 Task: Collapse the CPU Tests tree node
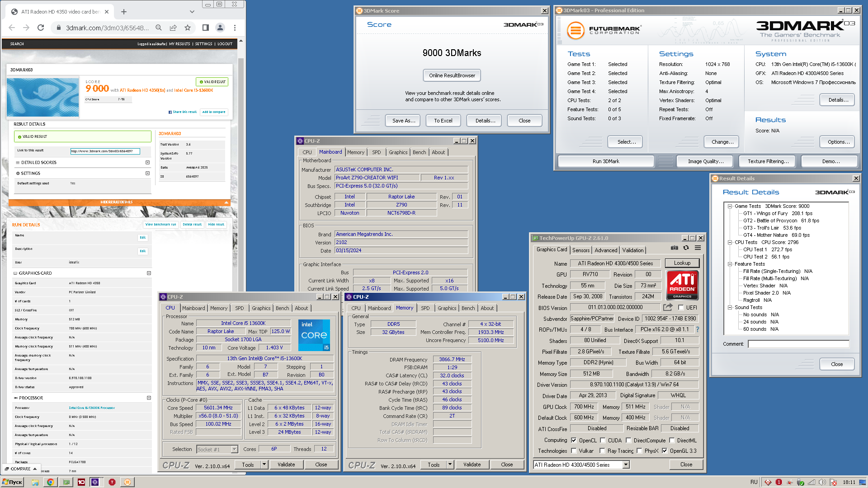(x=730, y=242)
